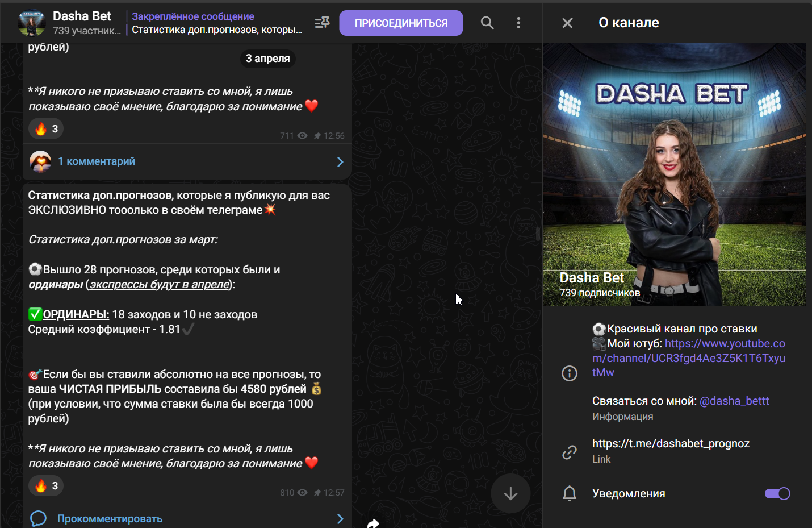The height and width of the screenshot is (528, 812).
Task: Open the three-dot more options menu
Action: point(518,23)
